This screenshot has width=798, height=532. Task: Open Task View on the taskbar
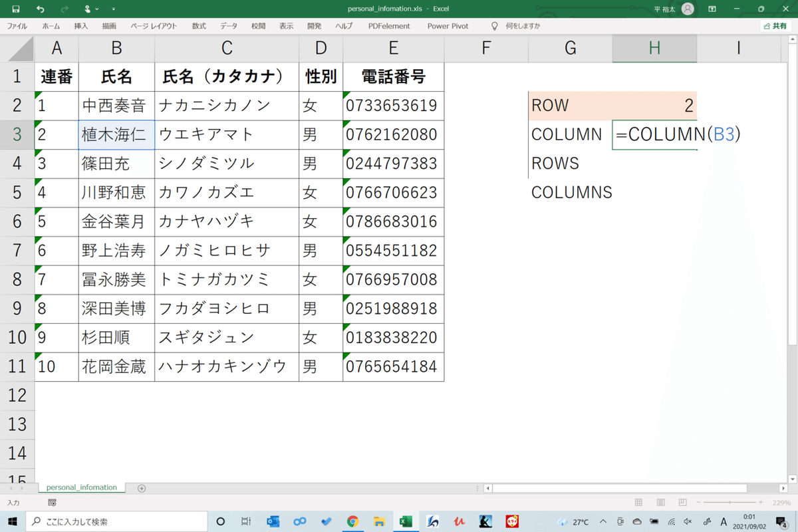point(246,521)
